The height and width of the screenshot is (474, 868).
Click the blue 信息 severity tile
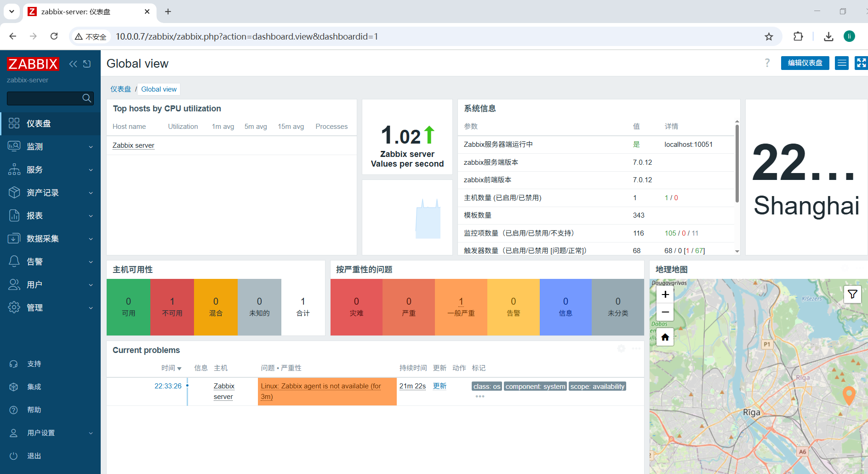(565, 307)
